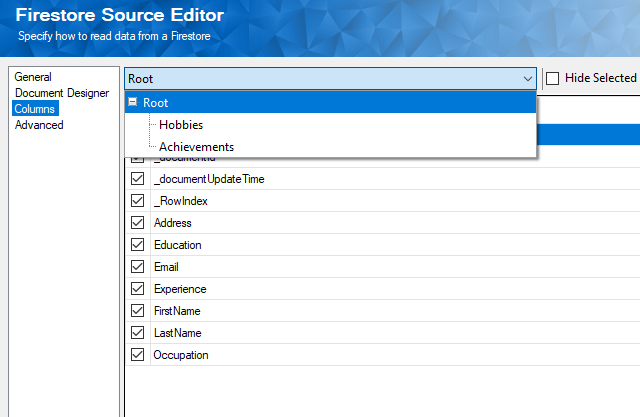The width and height of the screenshot is (640, 417).
Task: Select Hobbies in the dropdown tree
Action: [x=181, y=125]
